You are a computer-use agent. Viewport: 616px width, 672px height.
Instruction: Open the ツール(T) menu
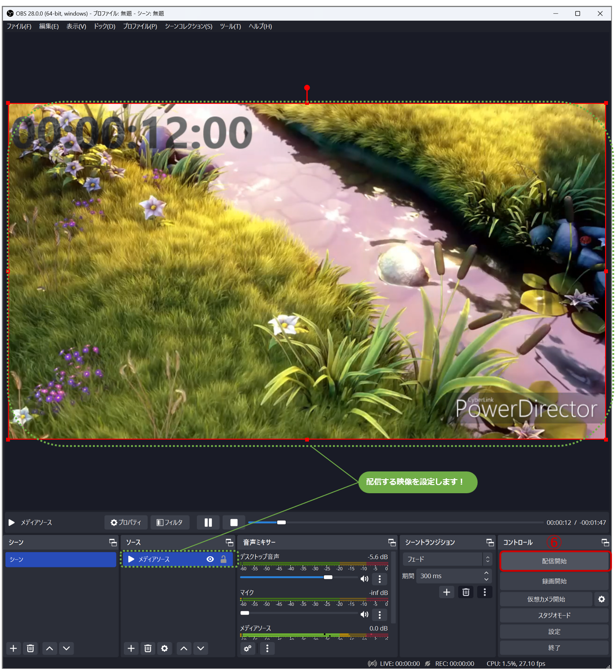coord(230,26)
